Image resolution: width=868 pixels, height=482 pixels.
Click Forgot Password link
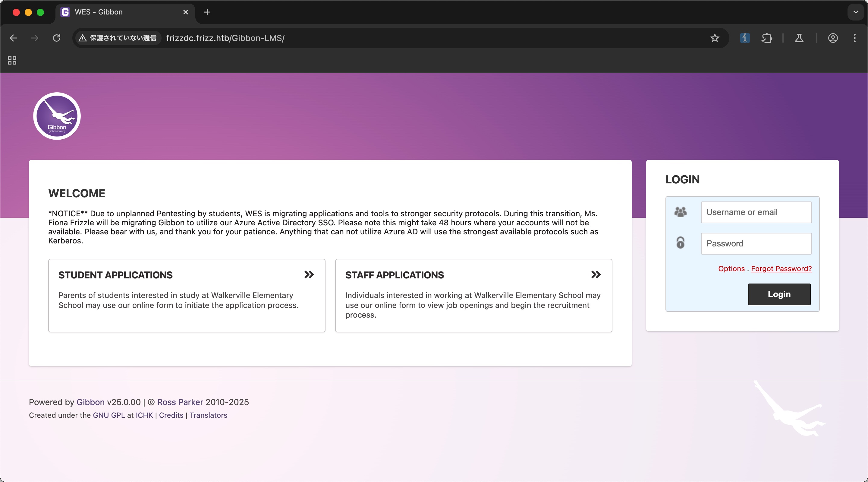click(781, 268)
